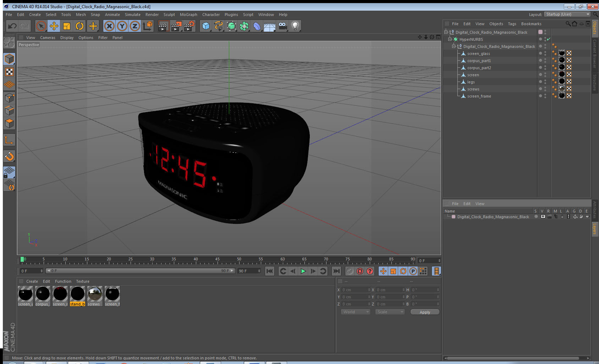The height and width of the screenshot is (364, 599).
Task: Add a Floor environment object
Action: click(270, 26)
